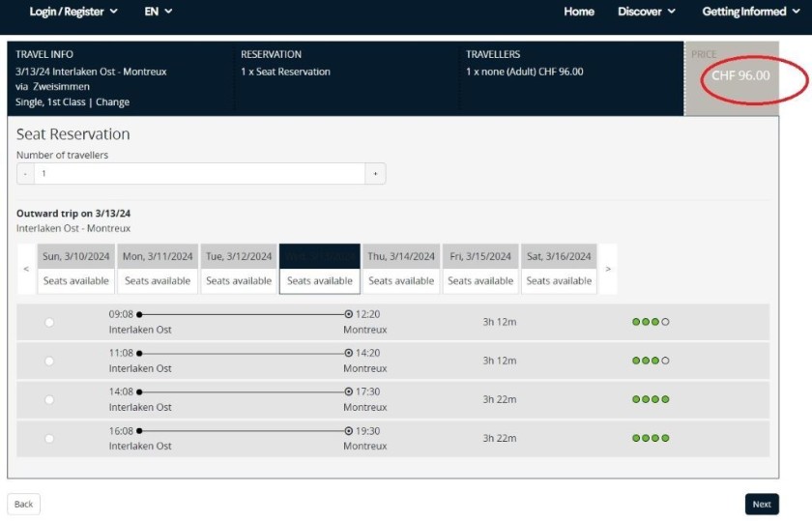Click occupancy dots for the 16:08 train
Viewport: 812px width, 521px height.
coord(651,438)
